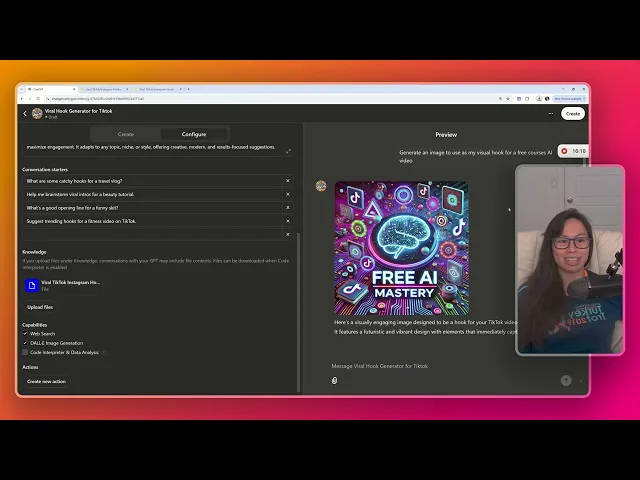
Task: Click the browser back arrow
Action: [x=22, y=98]
